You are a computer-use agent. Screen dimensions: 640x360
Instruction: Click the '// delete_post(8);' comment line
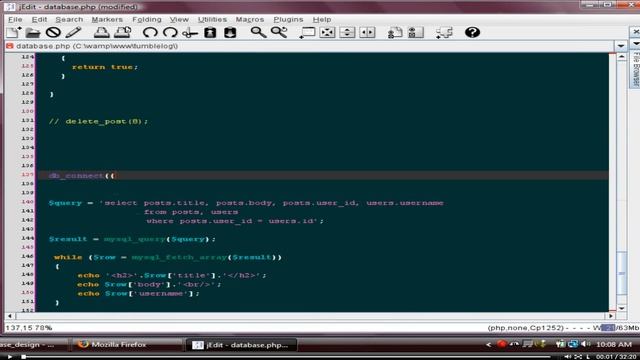(98, 121)
